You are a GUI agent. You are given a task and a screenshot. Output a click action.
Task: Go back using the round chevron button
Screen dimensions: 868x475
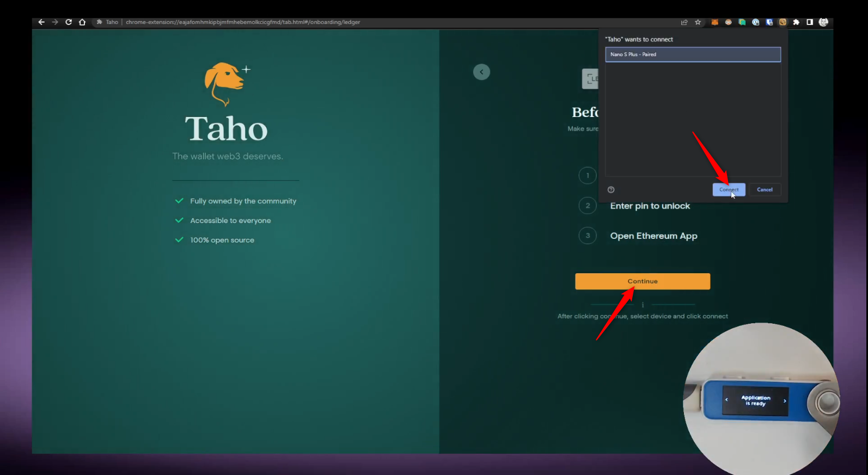[x=481, y=72]
